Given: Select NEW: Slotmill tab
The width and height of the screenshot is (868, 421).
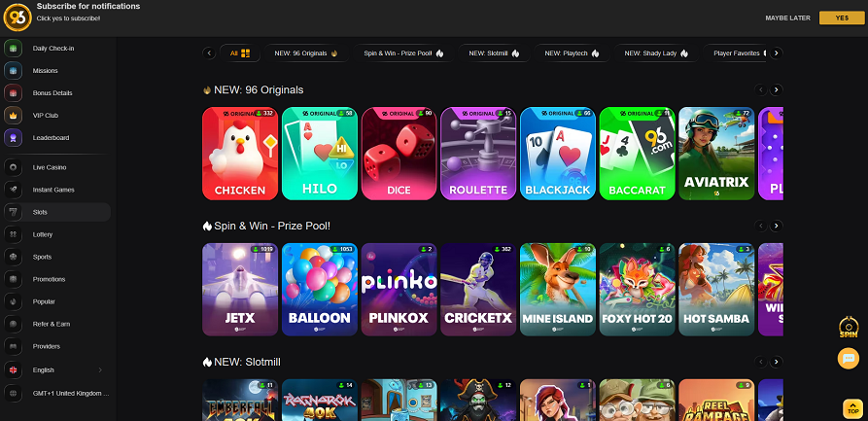Looking at the screenshot, I should (x=495, y=53).
